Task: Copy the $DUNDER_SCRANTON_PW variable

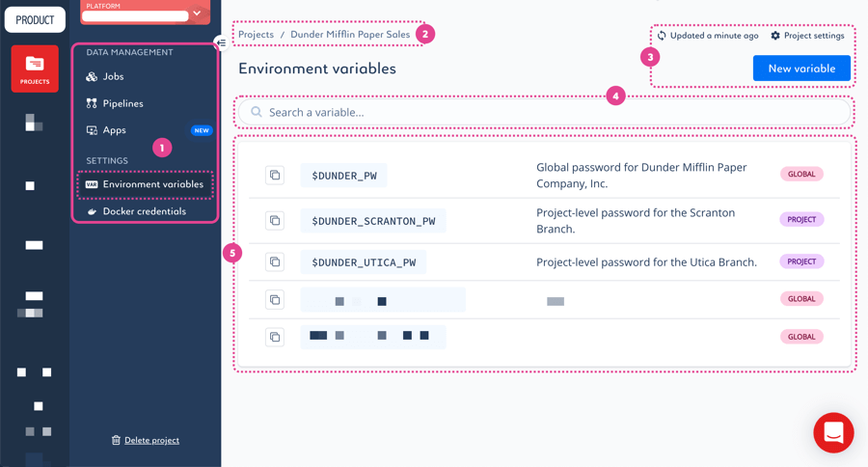Action: [x=275, y=221]
